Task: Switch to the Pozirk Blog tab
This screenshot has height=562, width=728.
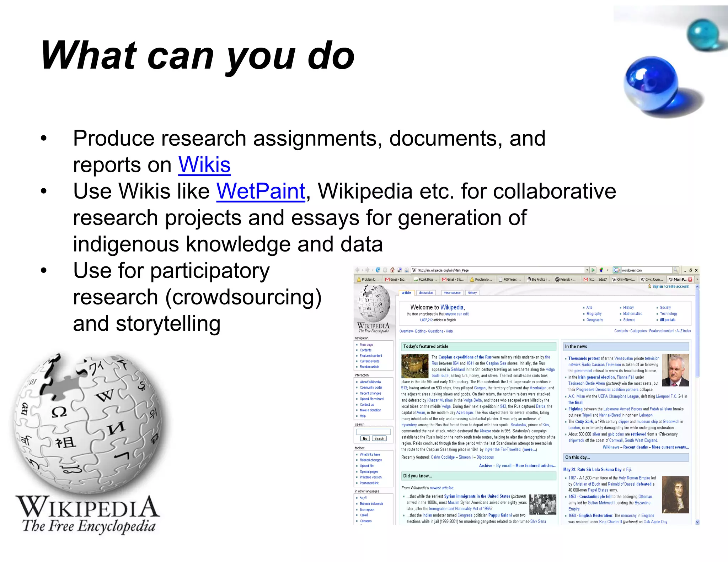Action: [425, 280]
